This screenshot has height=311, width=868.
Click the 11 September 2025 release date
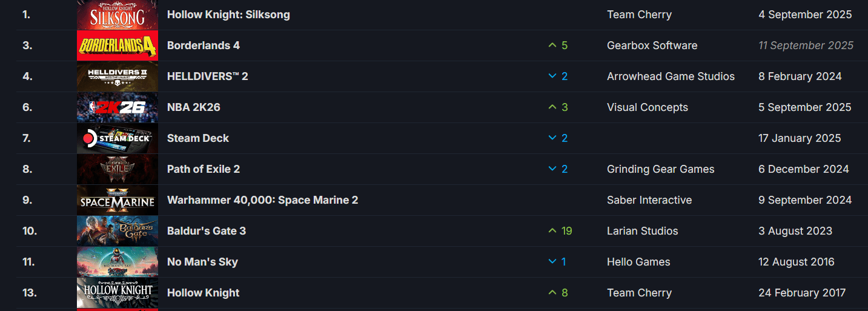806,45
